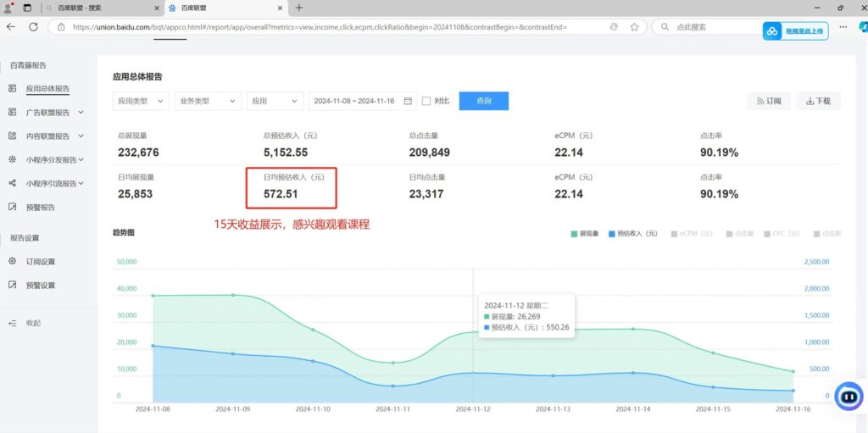The image size is (868, 433).
Task: Enable the eCPM（元） legend series
Action: pyautogui.click(x=692, y=234)
